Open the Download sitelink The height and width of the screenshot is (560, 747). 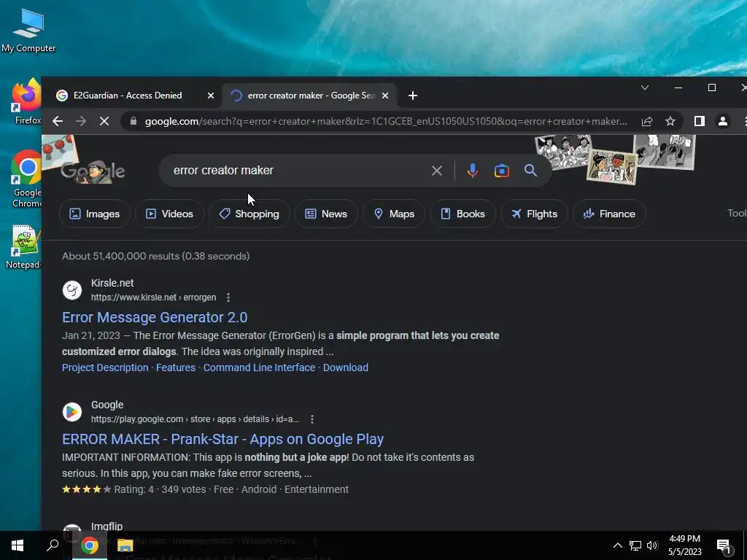[x=345, y=367]
